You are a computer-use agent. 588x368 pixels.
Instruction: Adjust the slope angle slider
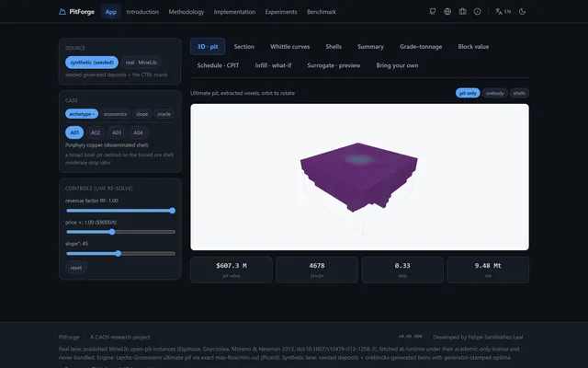click(x=120, y=254)
